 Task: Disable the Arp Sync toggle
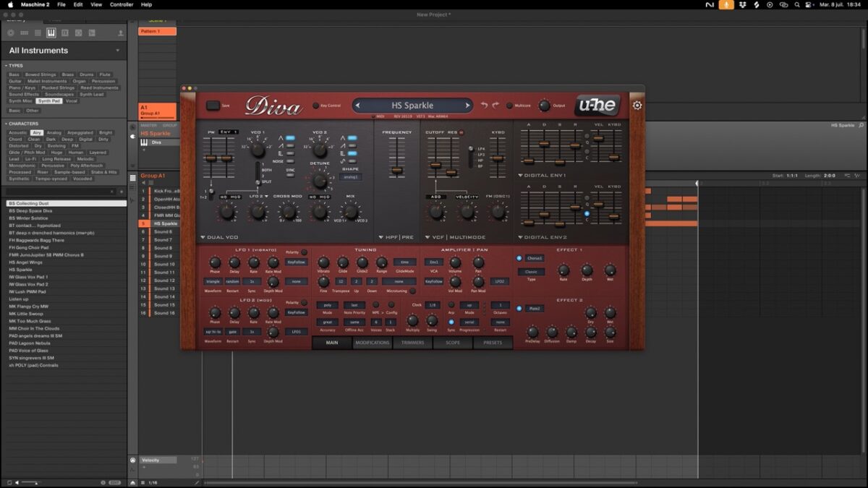click(x=451, y=322)
